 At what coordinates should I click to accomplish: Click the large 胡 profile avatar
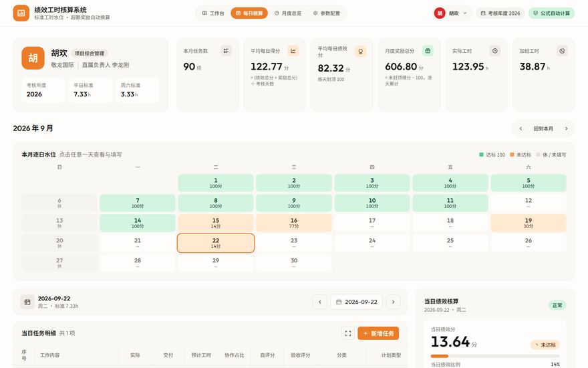pyautogui.click(x=33, y=58)
